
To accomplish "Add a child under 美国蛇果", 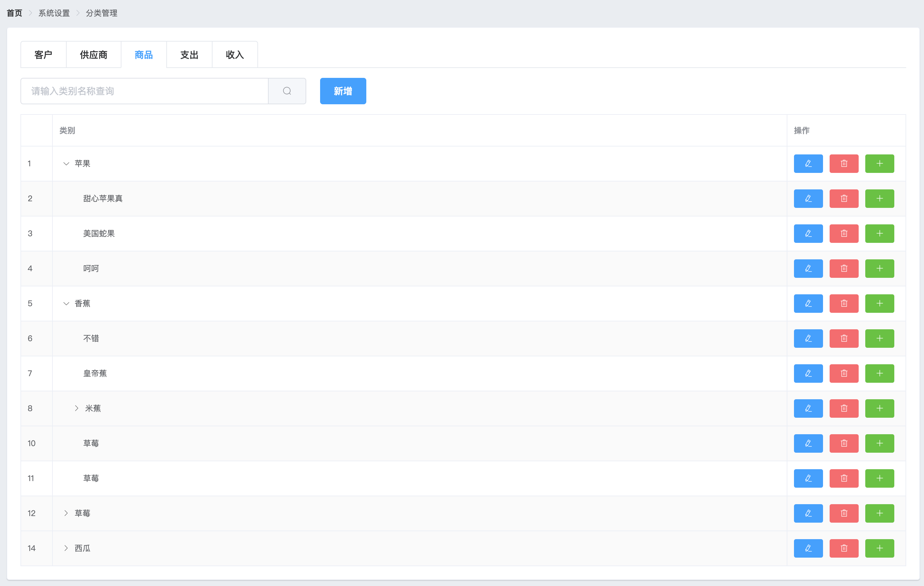I will [x=879, y=233].
